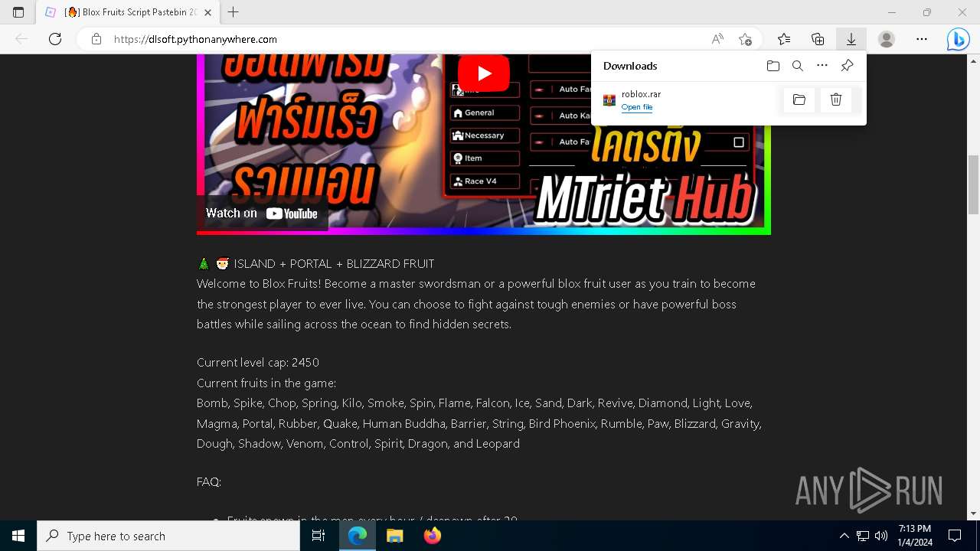The height and width of the screenshot is (551, 980).
Task: Open Settings and more menu
Action: point(922,39)
